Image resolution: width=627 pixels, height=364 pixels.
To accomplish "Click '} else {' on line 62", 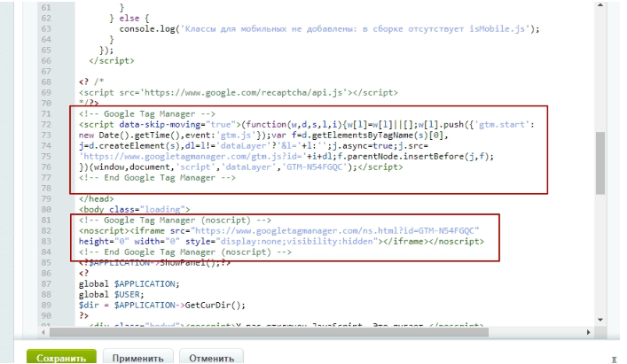I will tap(129, 19).
